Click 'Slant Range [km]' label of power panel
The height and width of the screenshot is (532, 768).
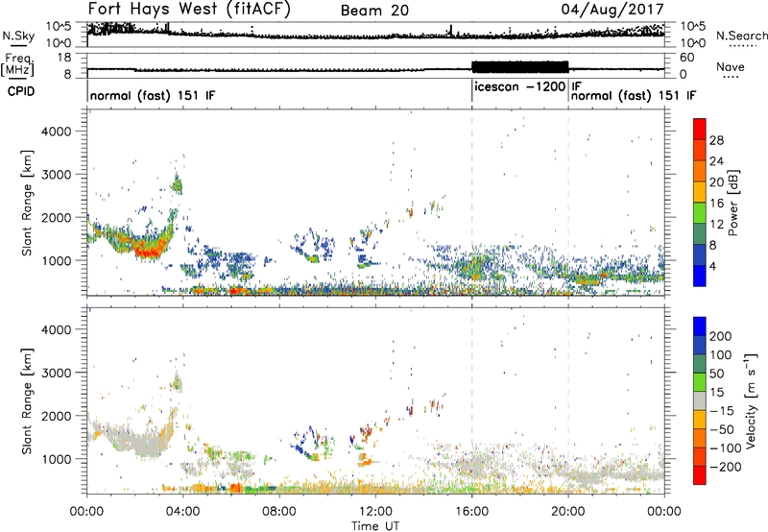click(27, 204)
